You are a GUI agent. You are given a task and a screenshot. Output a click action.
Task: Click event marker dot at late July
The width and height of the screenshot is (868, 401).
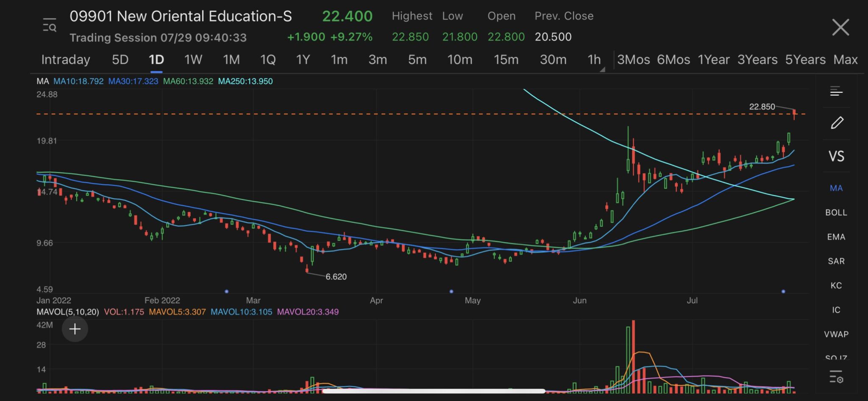783,291
